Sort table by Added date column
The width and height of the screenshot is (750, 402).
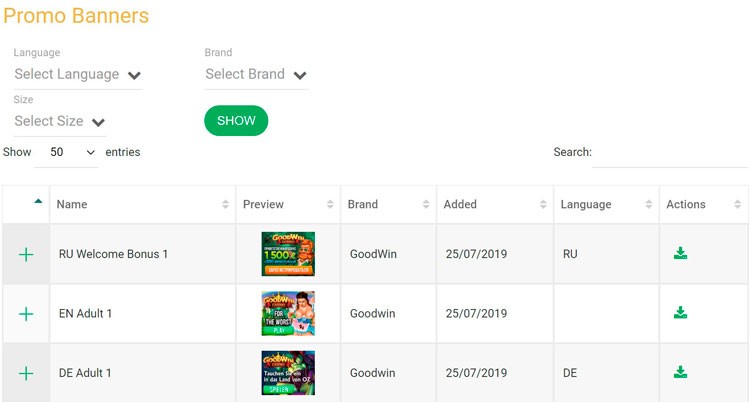[x=495, y=204]
